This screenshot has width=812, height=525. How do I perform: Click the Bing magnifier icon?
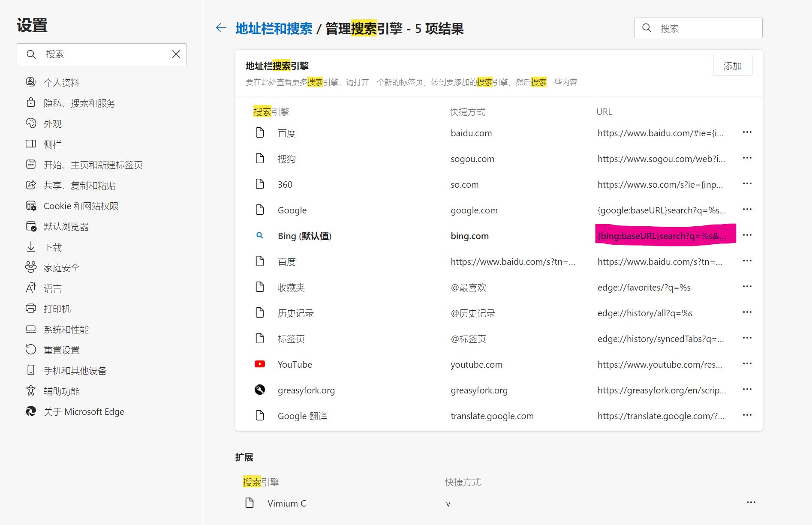(260, 235)
